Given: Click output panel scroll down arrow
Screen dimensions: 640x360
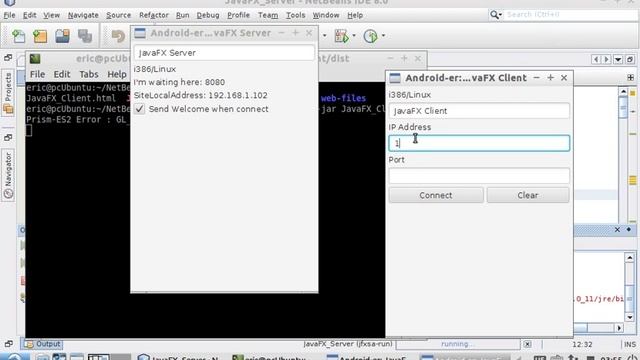Looking at the screenshot, I should (630, 317).
